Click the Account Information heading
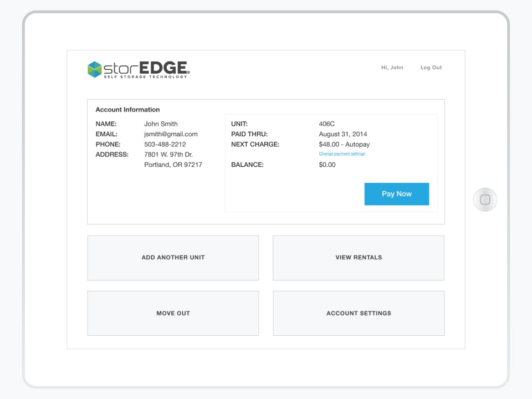Image resolution: width=532 pixels, height=399 pixels. click(x=127, y=109)
